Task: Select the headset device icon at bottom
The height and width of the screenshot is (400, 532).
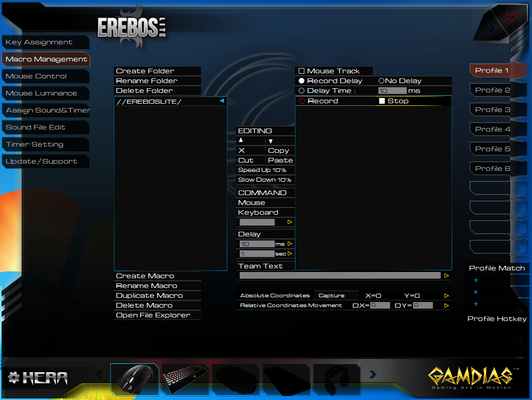Action: [x=338, y=378]
